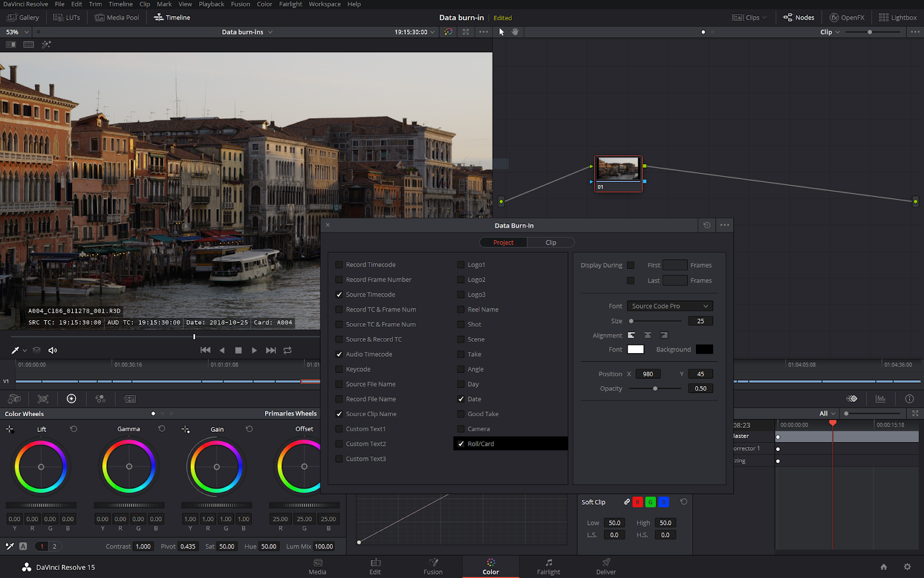924x578 pixels.
Task: Jump to last frame of clip
Action: [271, 350]
